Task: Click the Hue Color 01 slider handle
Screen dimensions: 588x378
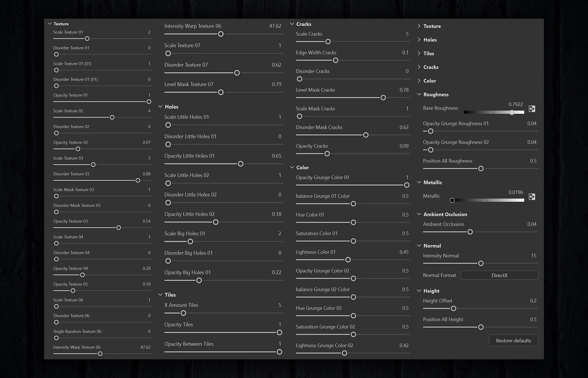Action: click(x=353, y=223)
